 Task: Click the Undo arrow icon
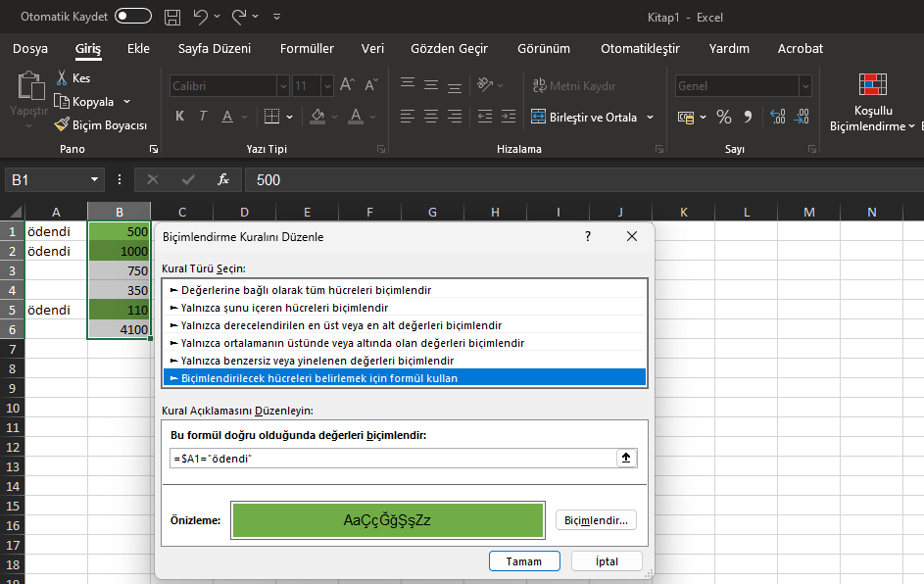pos(200,17)
